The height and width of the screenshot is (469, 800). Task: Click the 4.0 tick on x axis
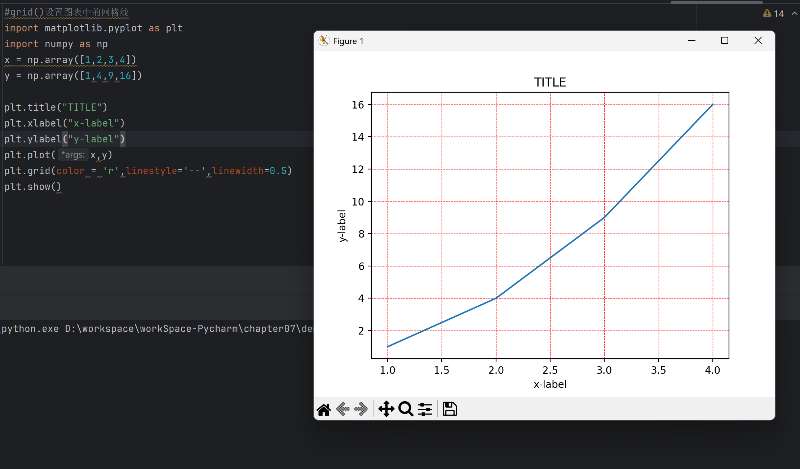tap(713, 370)
